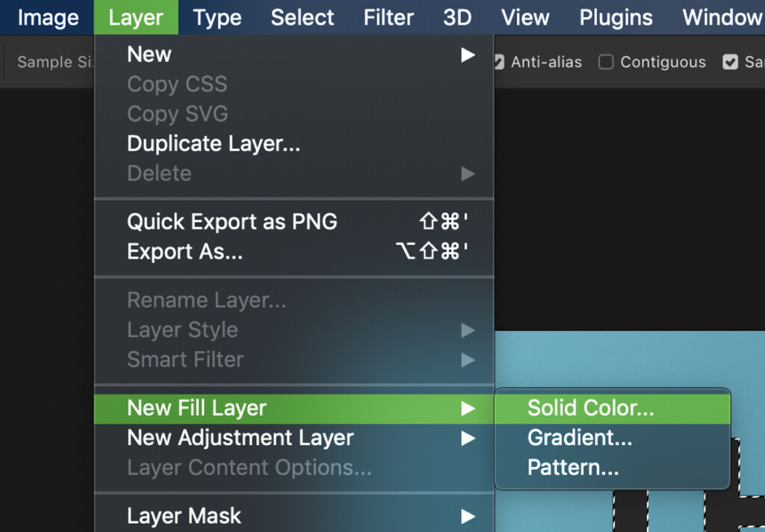Select Export As menu item
Image resolution: width=765 pixels, height=532 pixels.
point(185,252)
